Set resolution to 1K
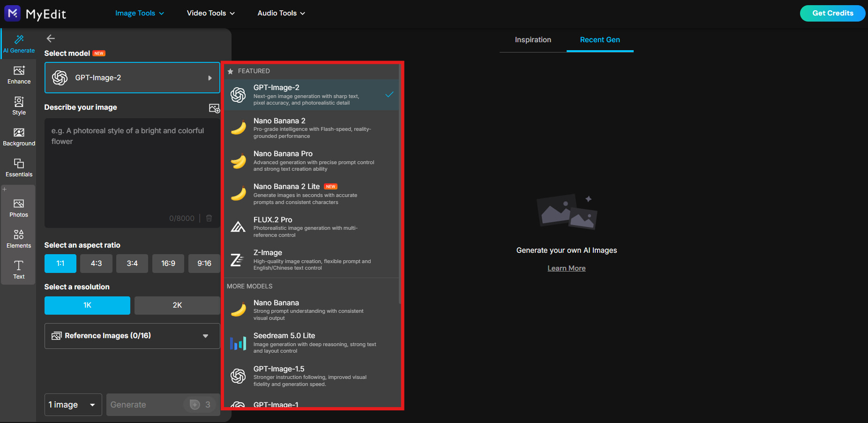The width and height of the screenshot is (868, 423). (87, 305)
